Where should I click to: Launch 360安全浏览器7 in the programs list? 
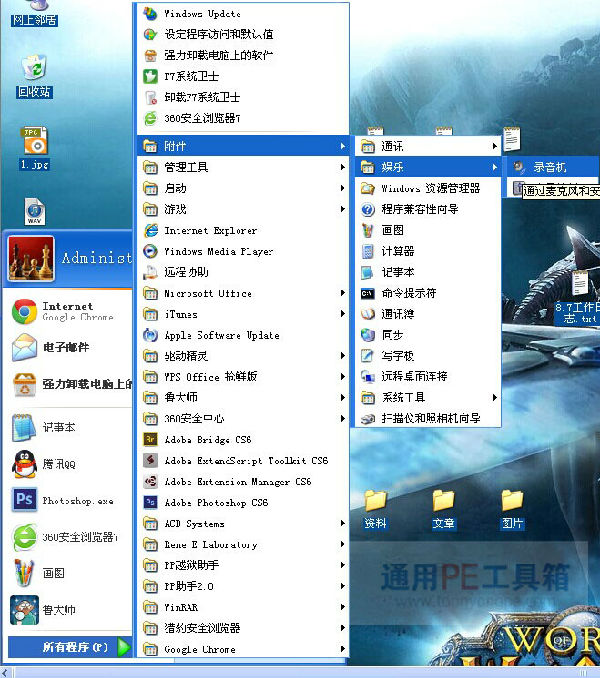pyautogui.click(x=243, y=118)
